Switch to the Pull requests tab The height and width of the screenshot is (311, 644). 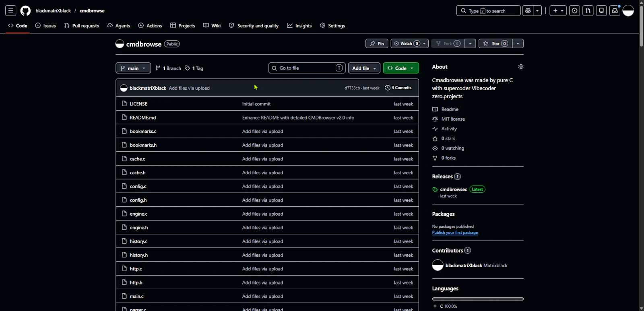click(82, 26)
